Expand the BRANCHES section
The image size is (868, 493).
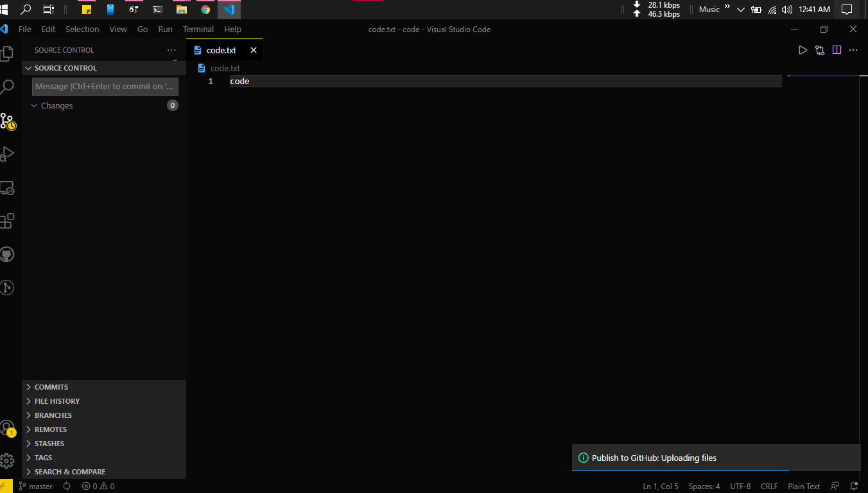tap(51, 415)
